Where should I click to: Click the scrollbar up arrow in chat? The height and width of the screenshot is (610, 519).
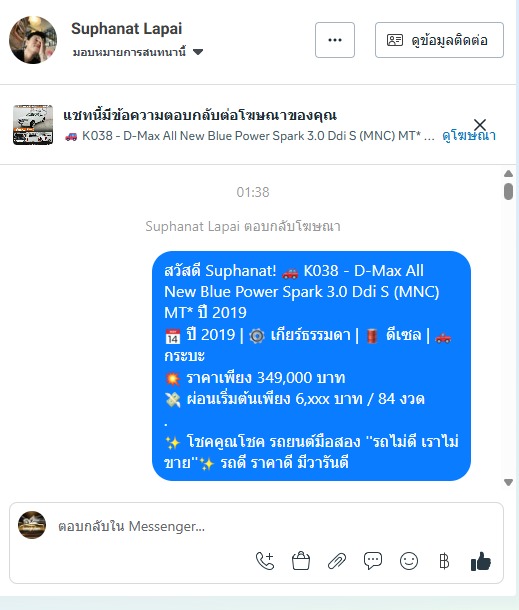click(x=508, y=174)
